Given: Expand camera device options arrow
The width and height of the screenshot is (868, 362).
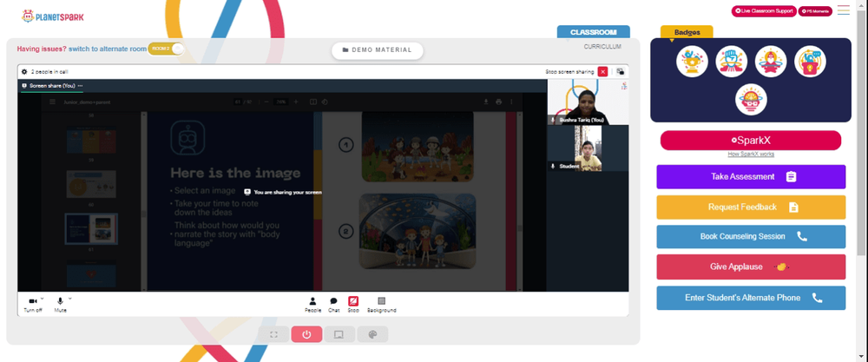Looking at the screenshot, I should click(42, 299).
